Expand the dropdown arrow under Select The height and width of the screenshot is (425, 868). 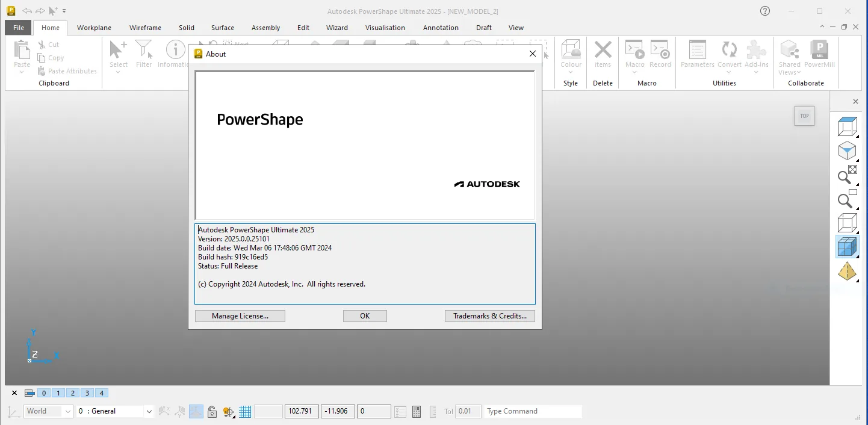119,72
